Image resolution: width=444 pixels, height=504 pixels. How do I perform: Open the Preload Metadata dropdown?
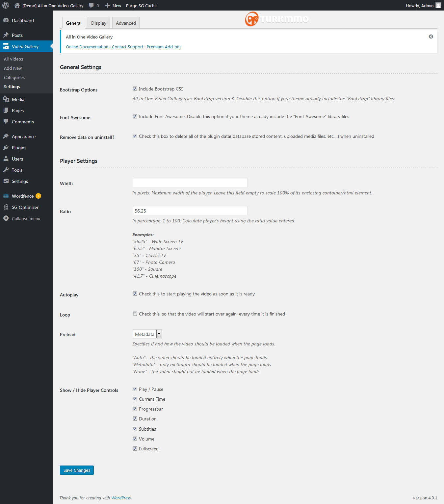click(x=147, y=334)
